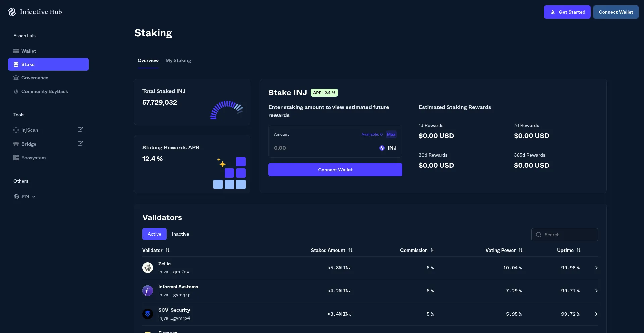Image resolution: width=644 pixels, height=333 pixels.
Task: Sort by Voting Power arrows icon
Action: 521,250
